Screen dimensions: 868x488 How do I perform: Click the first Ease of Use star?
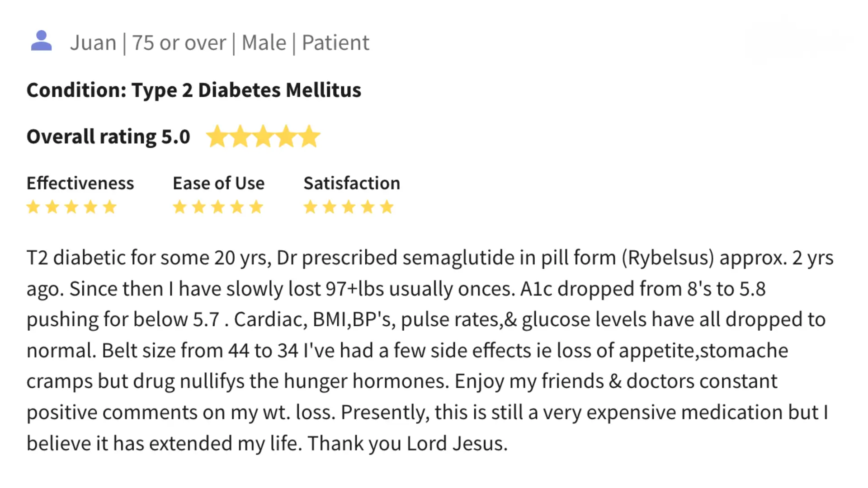point(179,207)
